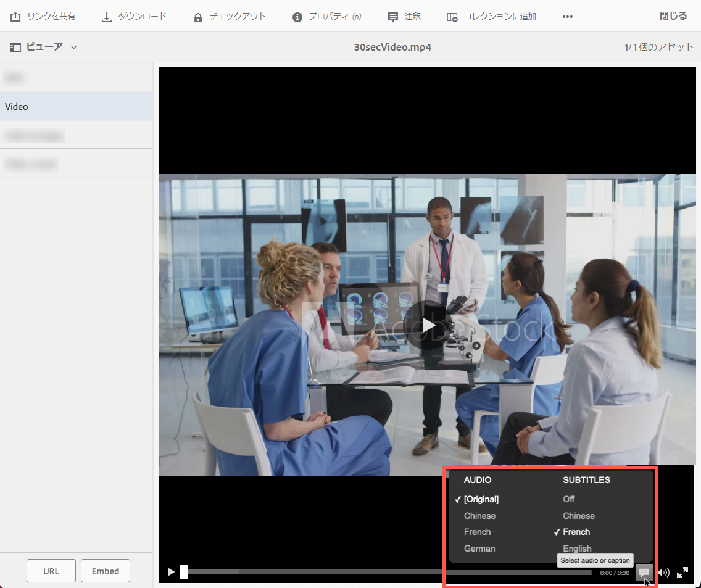
Task: Open the viewer dropdown chevron
Action: click(x=73, y=48)
